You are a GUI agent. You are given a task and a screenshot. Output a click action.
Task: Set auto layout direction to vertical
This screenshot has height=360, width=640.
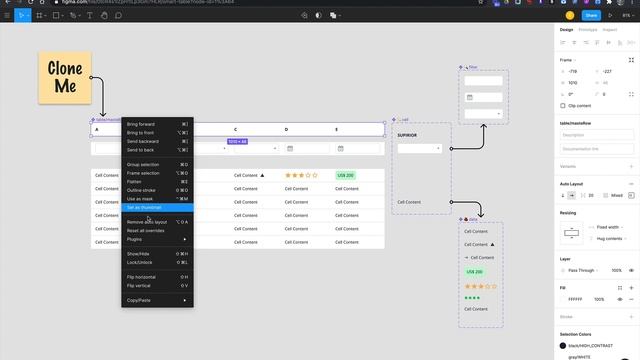[x=563, y=196]
